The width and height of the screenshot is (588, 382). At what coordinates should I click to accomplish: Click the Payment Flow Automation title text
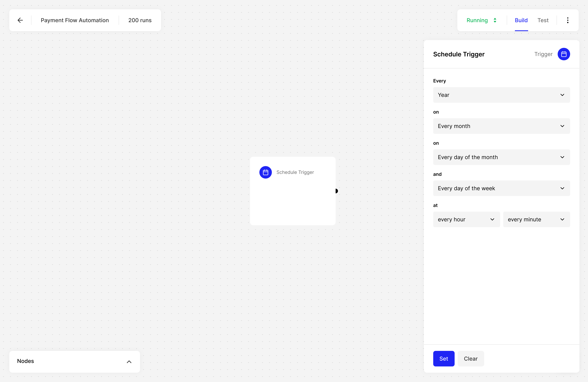(75, 20)
